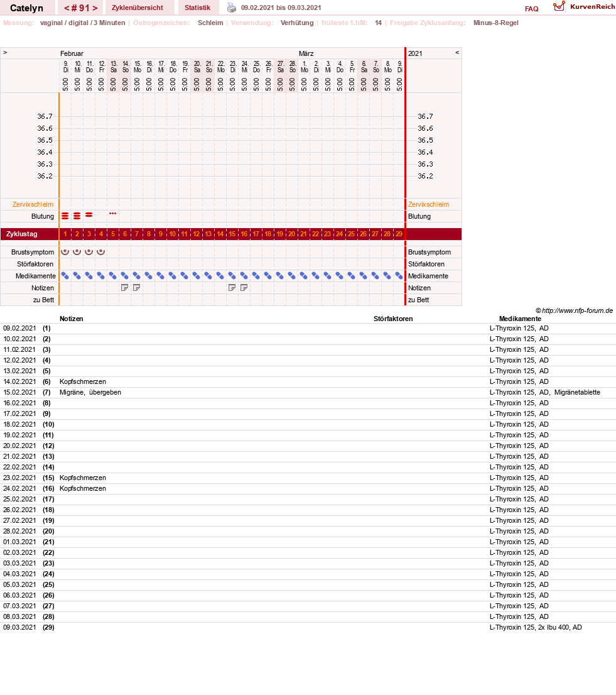Click the Migräne, übergeben note text
Image resolution: width=616 pixels, height=695 pixels.
tap(90, 392)
